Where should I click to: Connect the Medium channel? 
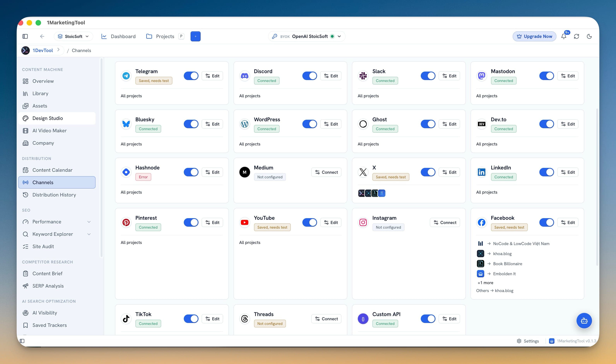click(326, 172)
